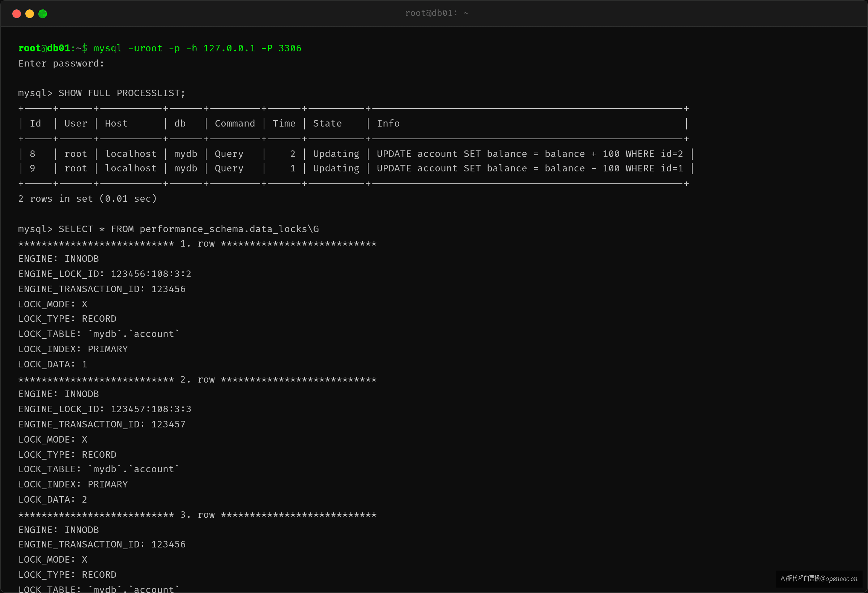
Task: Minimize the terminal with yellow button
Action: (30, 14)
